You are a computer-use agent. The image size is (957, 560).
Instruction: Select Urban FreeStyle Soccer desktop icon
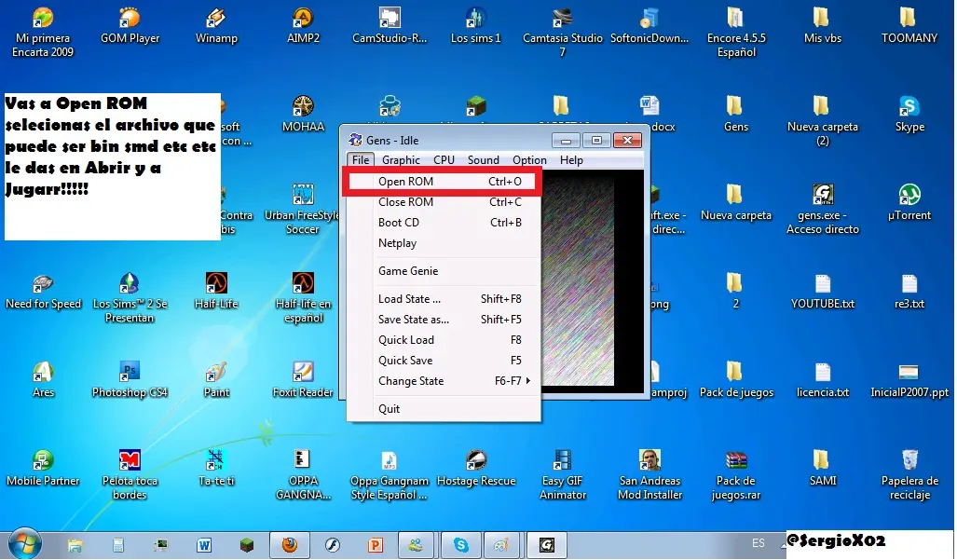[x=304, y=210]
